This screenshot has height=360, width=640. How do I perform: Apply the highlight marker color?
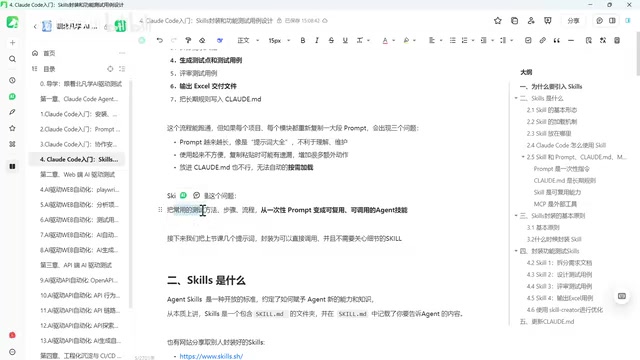point(406,40)
